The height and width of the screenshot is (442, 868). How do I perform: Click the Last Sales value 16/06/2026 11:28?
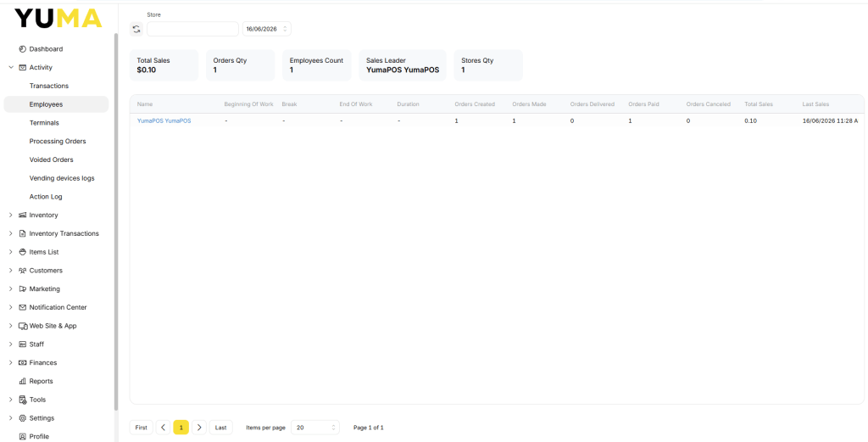(x=831, y=120)
